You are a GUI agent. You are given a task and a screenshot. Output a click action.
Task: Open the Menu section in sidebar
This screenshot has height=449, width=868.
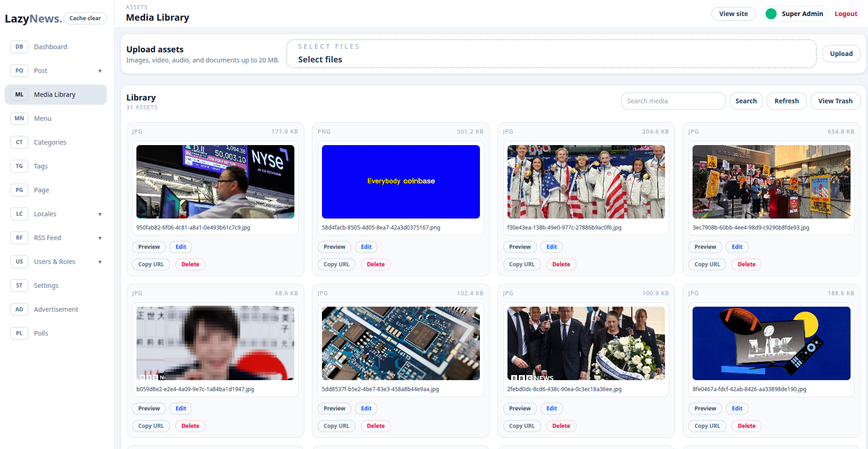56,118
